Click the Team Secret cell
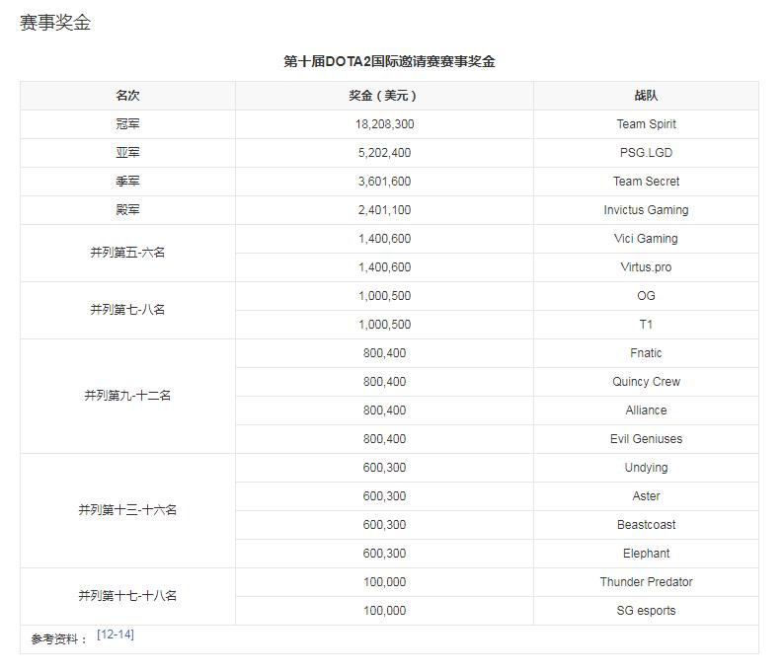 (646, 181)
